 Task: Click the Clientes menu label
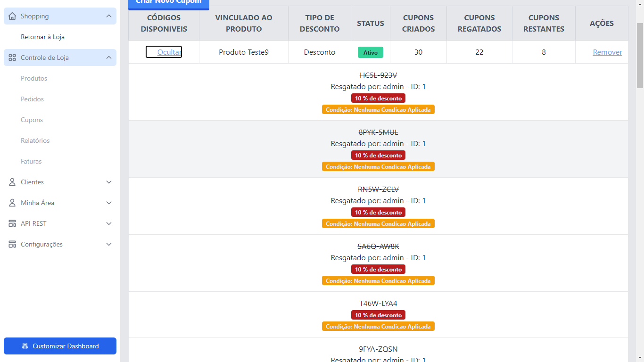tap(32, 182)
